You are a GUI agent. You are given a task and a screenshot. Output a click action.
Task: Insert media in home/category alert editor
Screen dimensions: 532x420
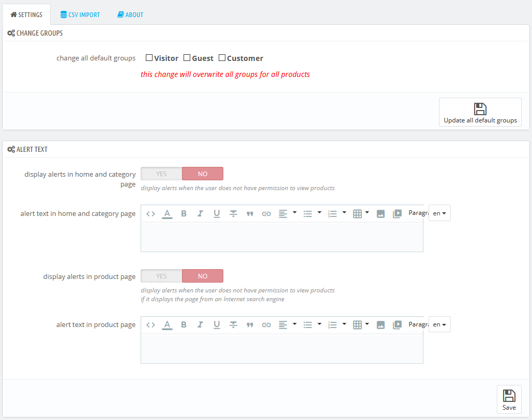[397, 213]
